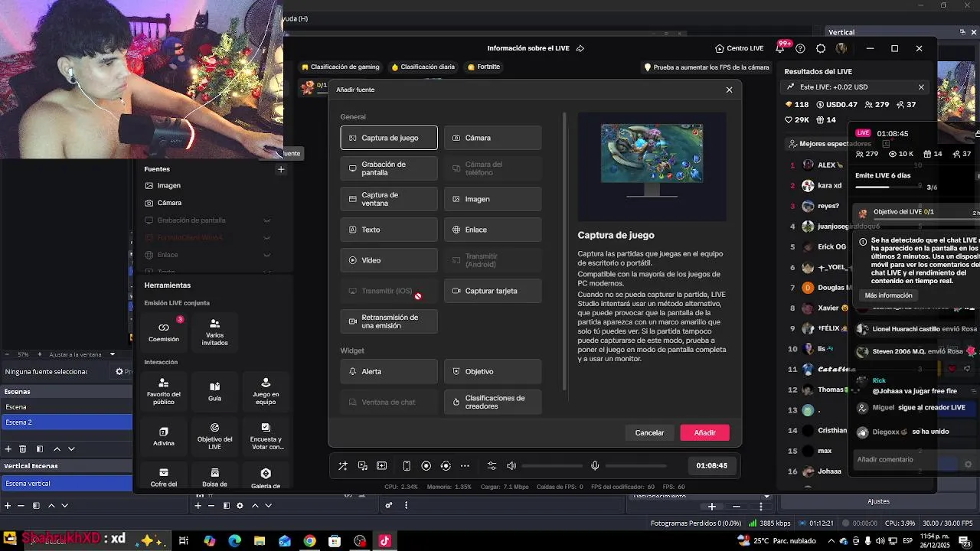Screen dimensions: 980x551
Task: Open the media music playback icon
Action: tap(363, 465)
